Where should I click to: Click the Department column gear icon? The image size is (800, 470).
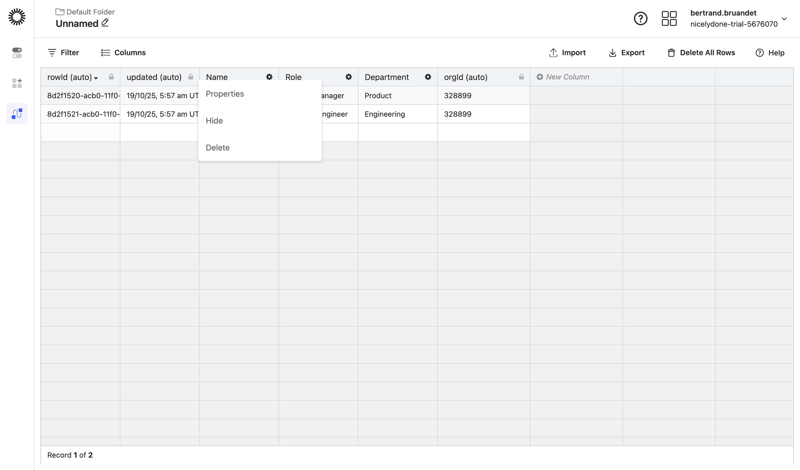(x=428, y=77)
